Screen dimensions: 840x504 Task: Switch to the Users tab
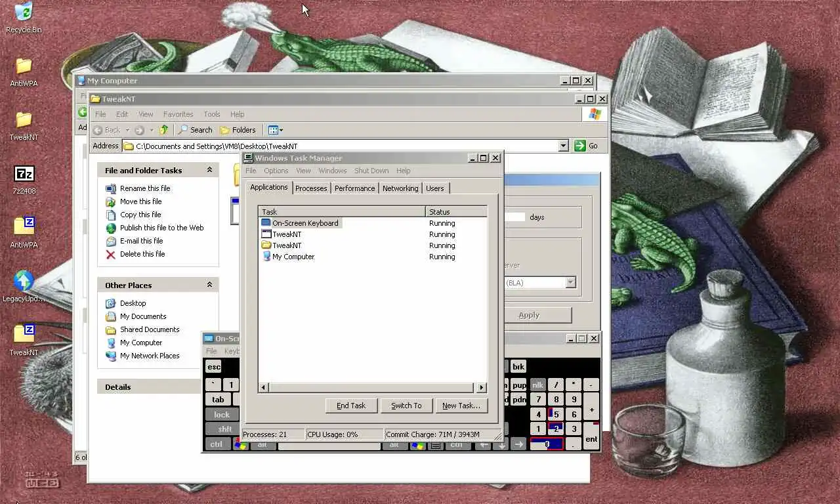point(435,188)
